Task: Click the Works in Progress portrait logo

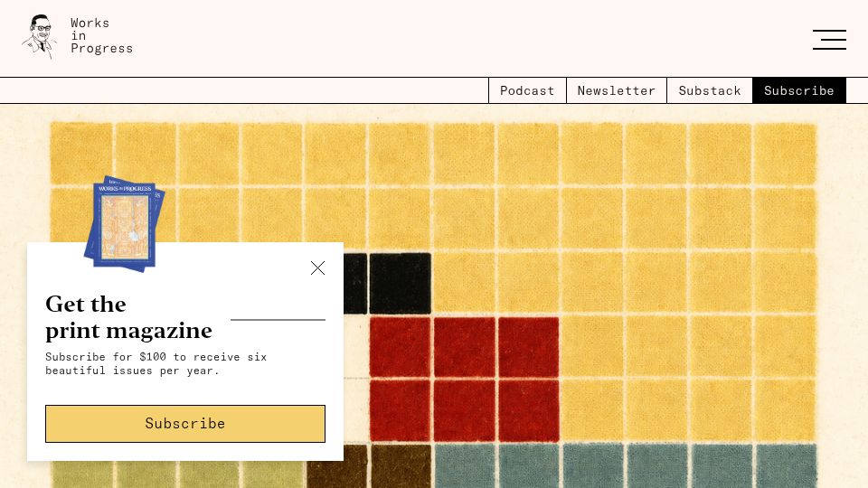Action: tap(39, 36)
